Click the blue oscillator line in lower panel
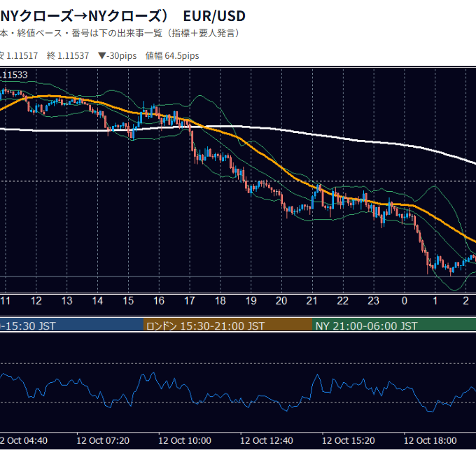Screen dimensions: 476x469 pos(237,400)
